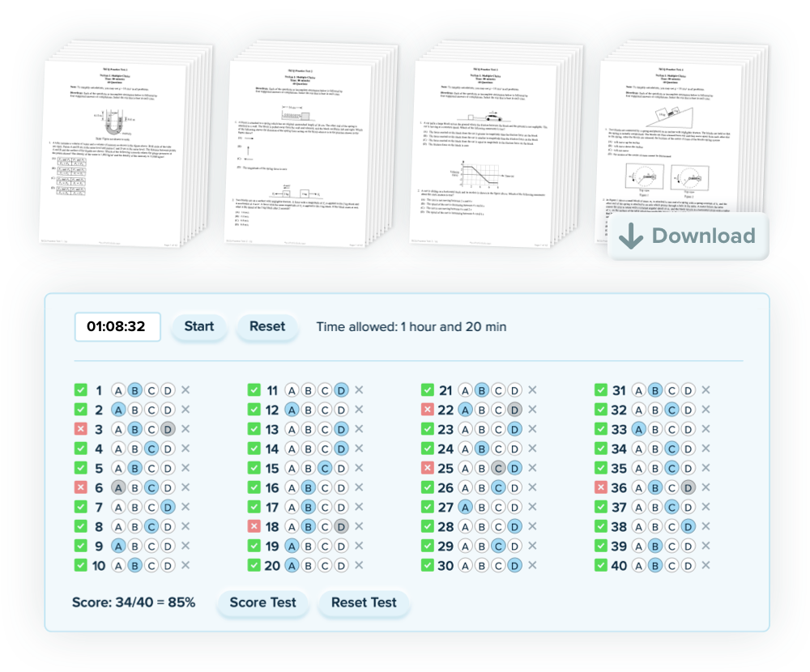Choose answer D for question 19
This screenshot has height=672, width=810.
point(342,547)
